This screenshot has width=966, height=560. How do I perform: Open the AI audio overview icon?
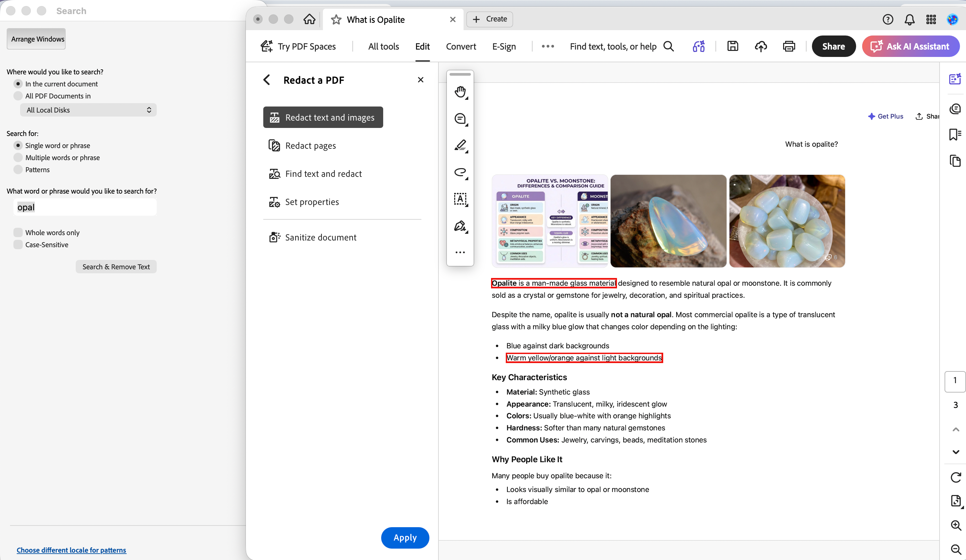pos(698,46)
